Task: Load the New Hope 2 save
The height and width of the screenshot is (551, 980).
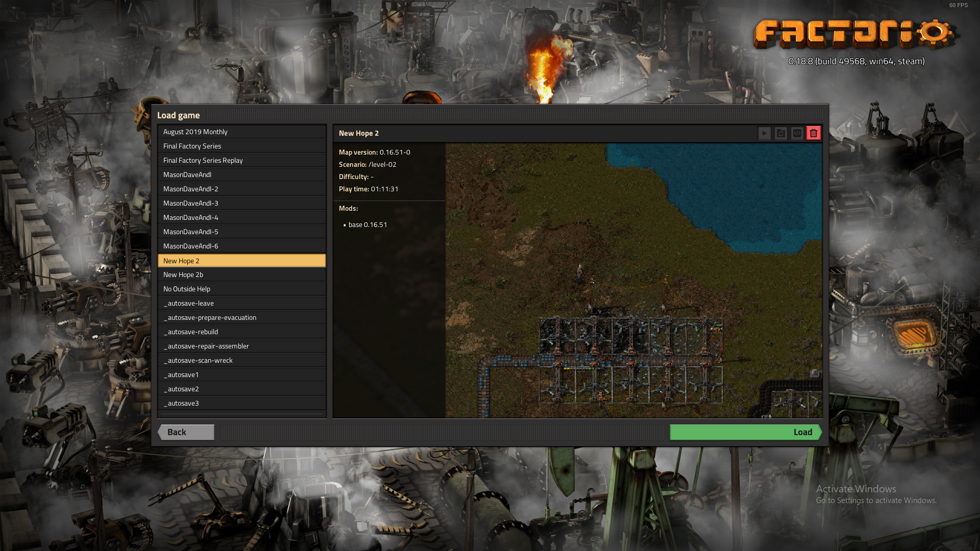Action: tap(745, 432)
